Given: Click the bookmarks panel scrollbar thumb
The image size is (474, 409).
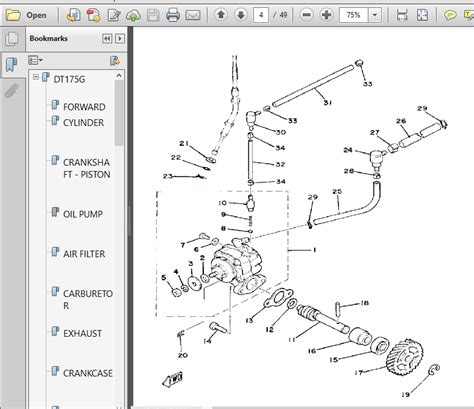Looking at the screenshot, I should pos(119,113).
